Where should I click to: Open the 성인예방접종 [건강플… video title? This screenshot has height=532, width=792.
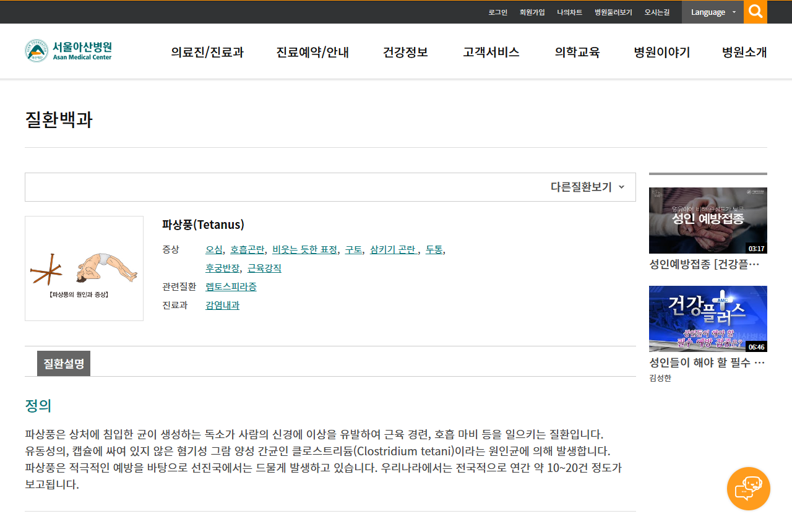(705, 264)
